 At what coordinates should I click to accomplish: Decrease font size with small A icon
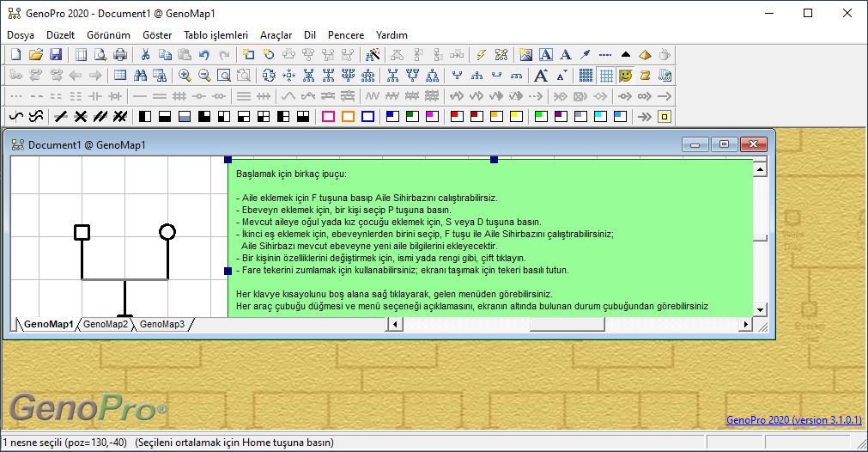point(561,76)
